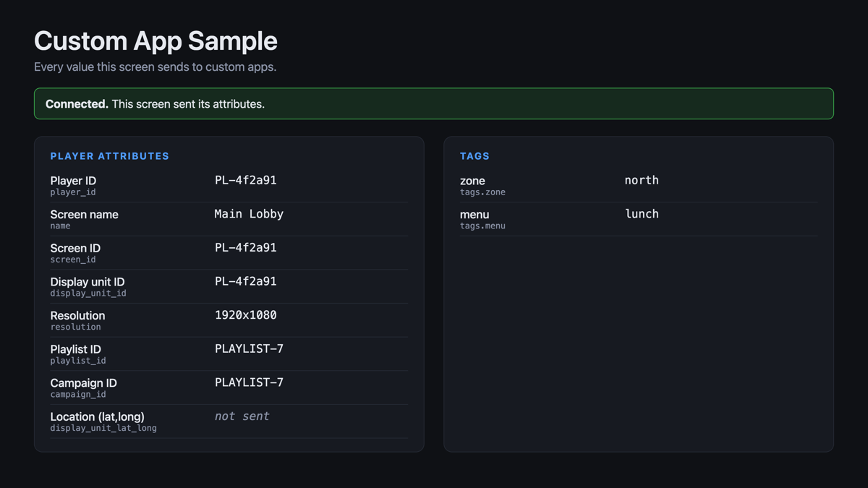Select the tags.zone key text
The image size is (868, 488).
(482, 192)
